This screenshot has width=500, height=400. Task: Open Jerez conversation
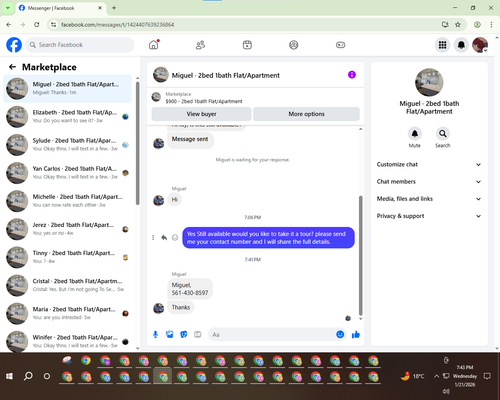(x=67, y=229)
